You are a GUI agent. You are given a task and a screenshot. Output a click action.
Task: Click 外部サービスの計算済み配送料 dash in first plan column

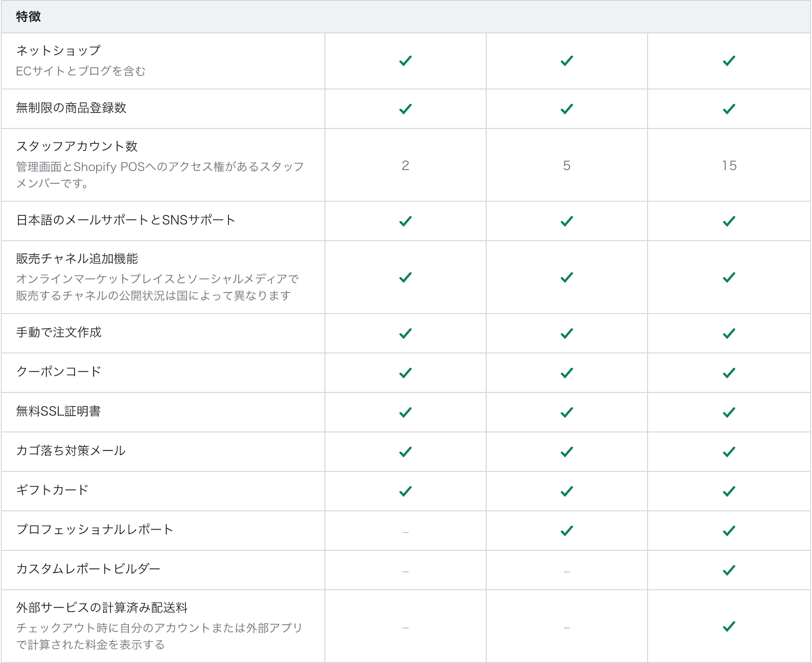[405, 628]
